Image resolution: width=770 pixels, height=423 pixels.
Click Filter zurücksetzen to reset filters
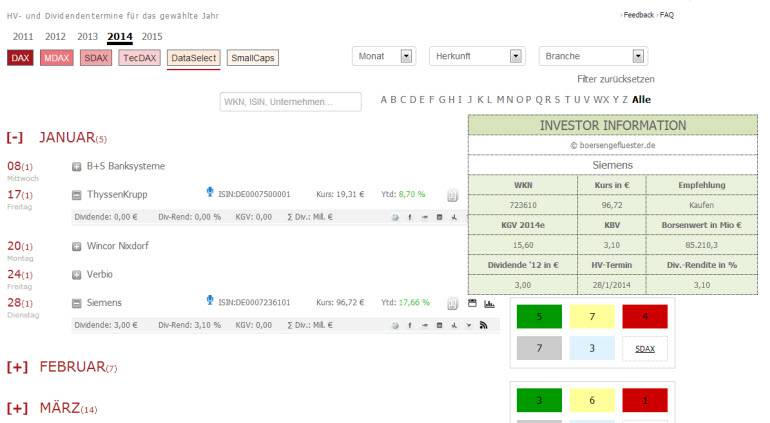point(616,79)
